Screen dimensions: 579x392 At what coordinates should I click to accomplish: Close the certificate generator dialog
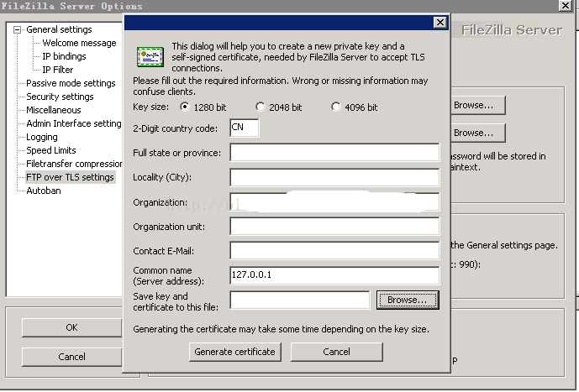(440, 23)
